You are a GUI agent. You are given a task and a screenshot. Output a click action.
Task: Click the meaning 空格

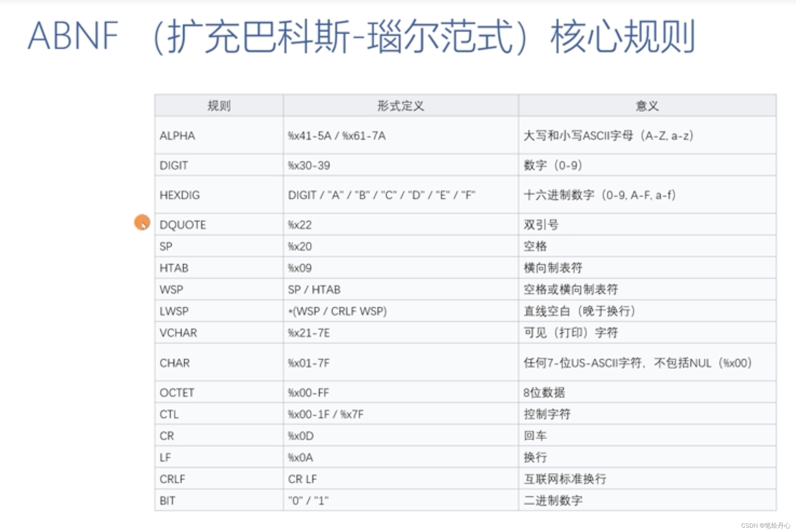[535, 247]
